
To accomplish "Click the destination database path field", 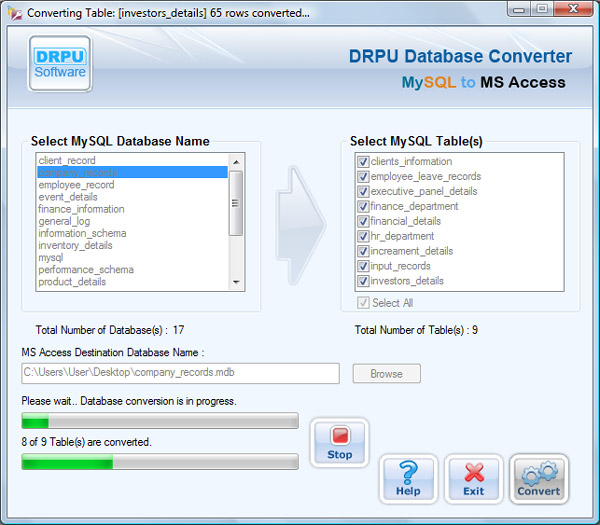I will (180, 373).
